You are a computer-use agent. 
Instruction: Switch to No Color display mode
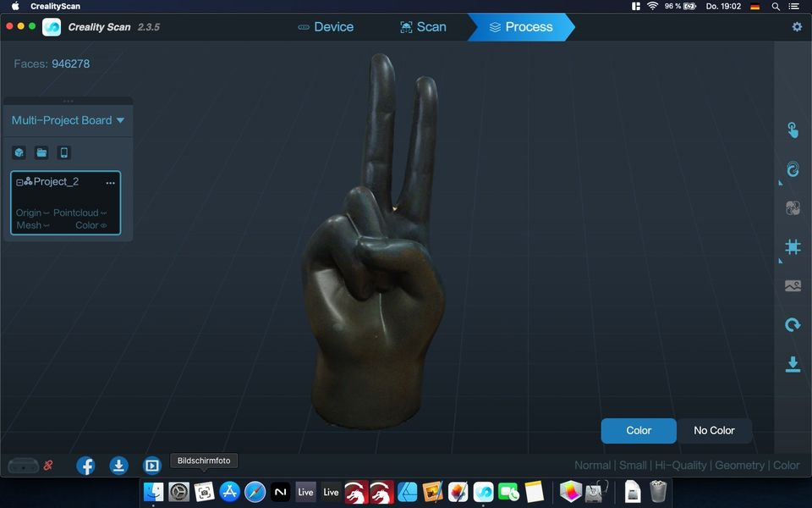click(714, 431)
